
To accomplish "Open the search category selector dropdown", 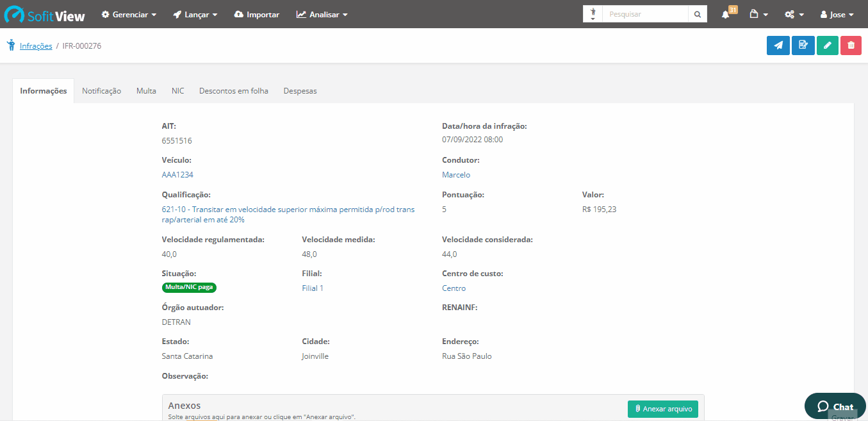I will pos(593,14).
